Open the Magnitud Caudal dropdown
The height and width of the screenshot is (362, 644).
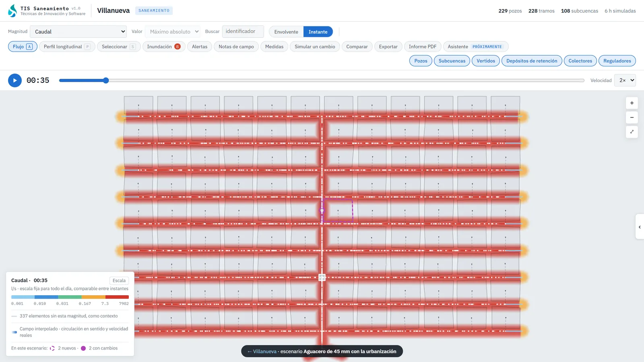78,31
